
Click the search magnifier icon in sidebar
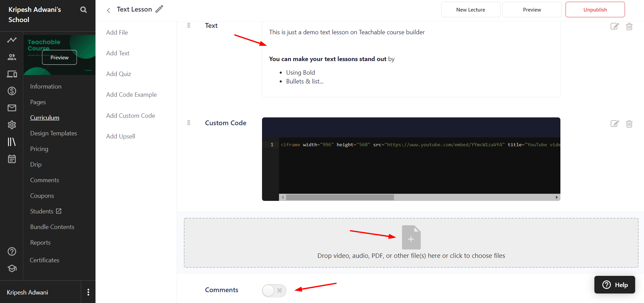coord(83,10)
